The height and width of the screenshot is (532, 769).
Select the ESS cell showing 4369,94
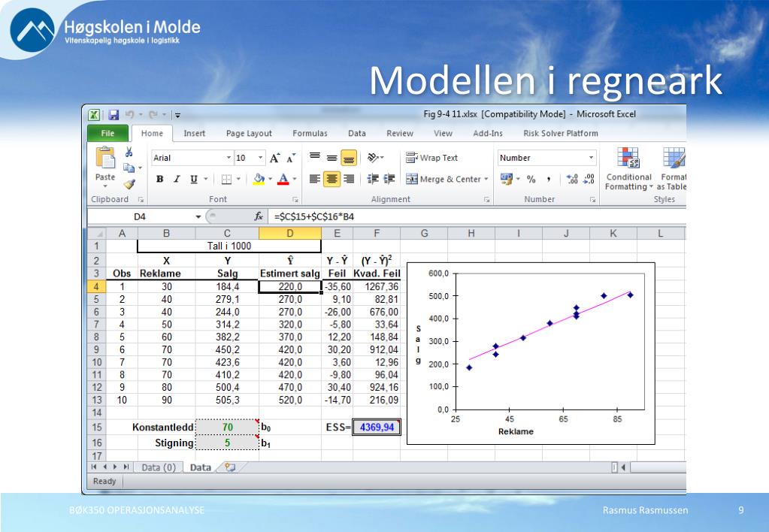[x=377, y=427]
